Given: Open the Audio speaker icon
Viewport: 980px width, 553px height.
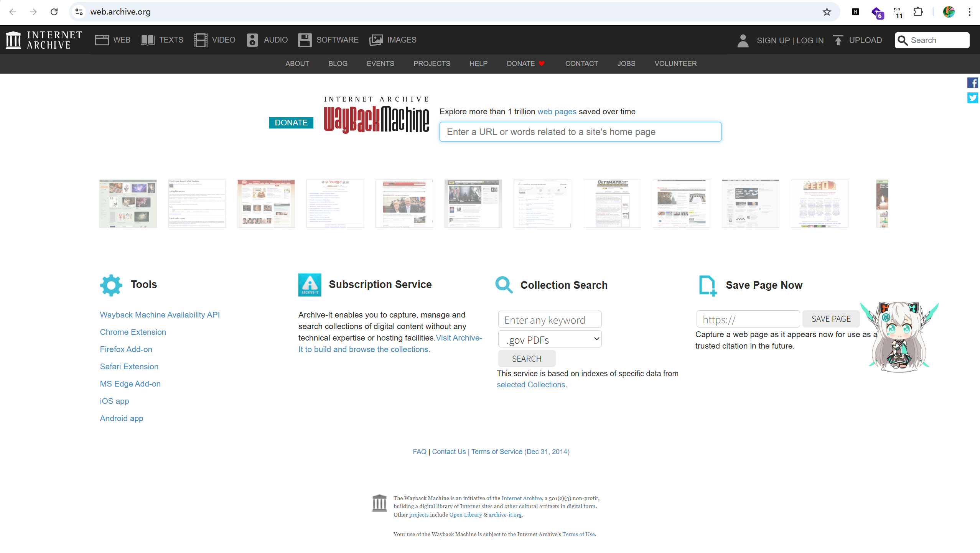Looking at the screenshot, I should coord(252,40).
